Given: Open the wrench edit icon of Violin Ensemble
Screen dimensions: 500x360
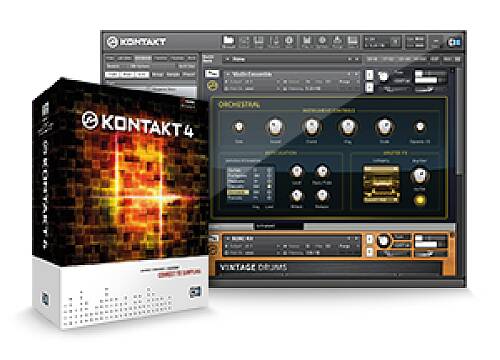Looking at the screenshot, I should click(x=212, y=74).
